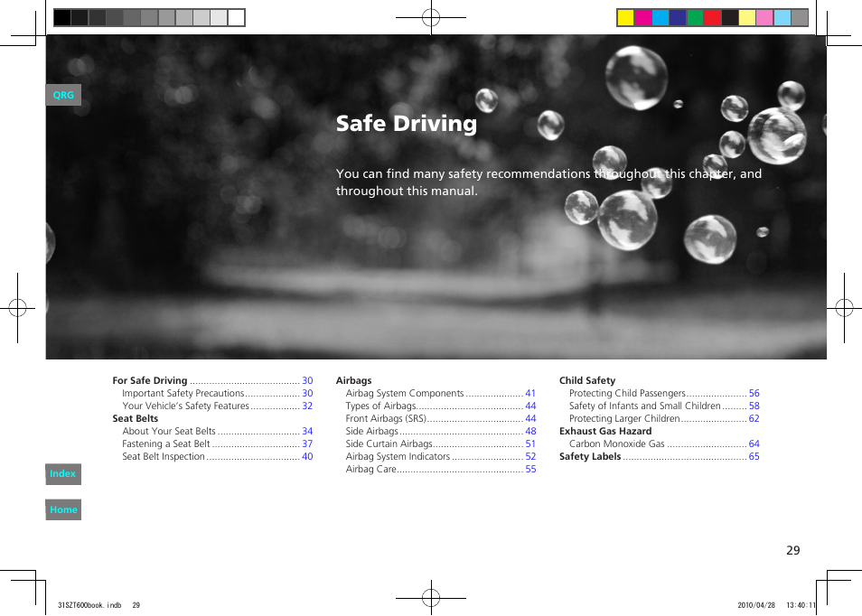The width and height of the screenshot is (862, 616).
Task: Go to the Index page button
Action: (63, 473)
